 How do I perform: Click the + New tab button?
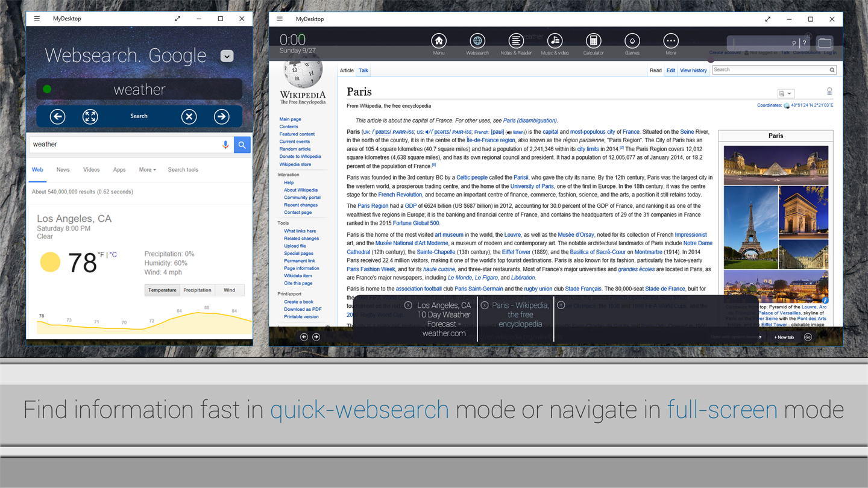(x=784, y=337)
